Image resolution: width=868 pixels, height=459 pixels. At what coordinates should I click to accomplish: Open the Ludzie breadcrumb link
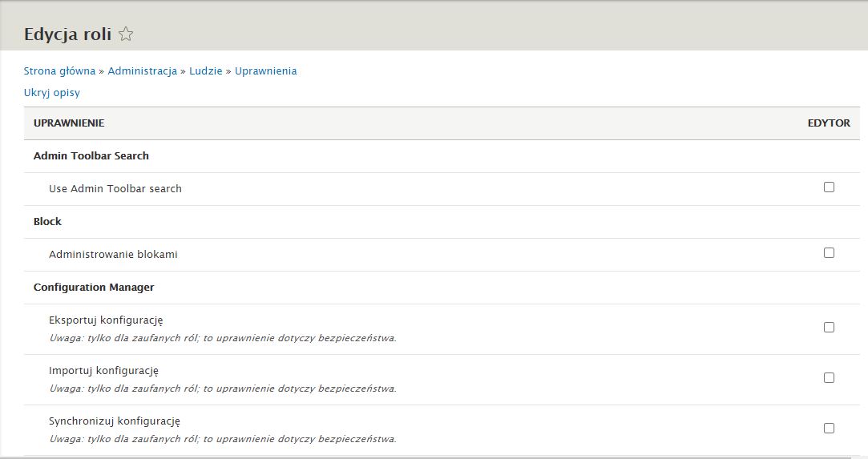pos(205,71)
